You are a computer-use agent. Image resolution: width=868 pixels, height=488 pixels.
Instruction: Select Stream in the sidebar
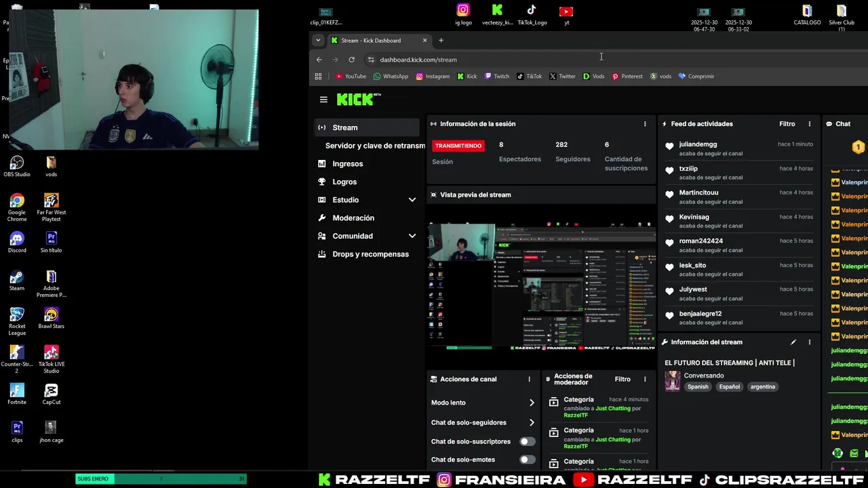click(367, 127)
